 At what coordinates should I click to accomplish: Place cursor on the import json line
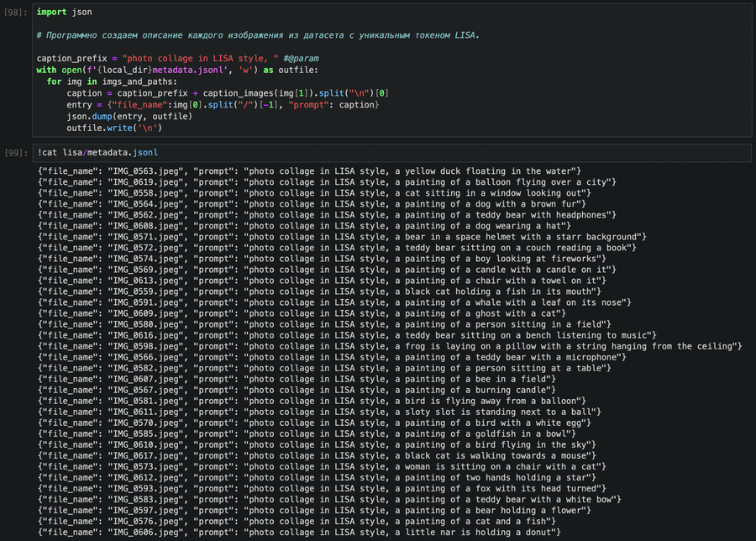(65, 13)
